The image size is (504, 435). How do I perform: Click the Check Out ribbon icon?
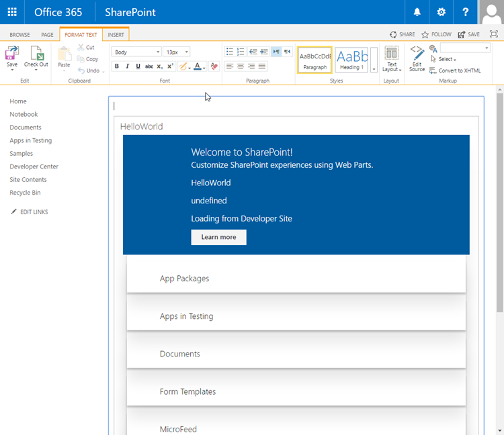36,53
